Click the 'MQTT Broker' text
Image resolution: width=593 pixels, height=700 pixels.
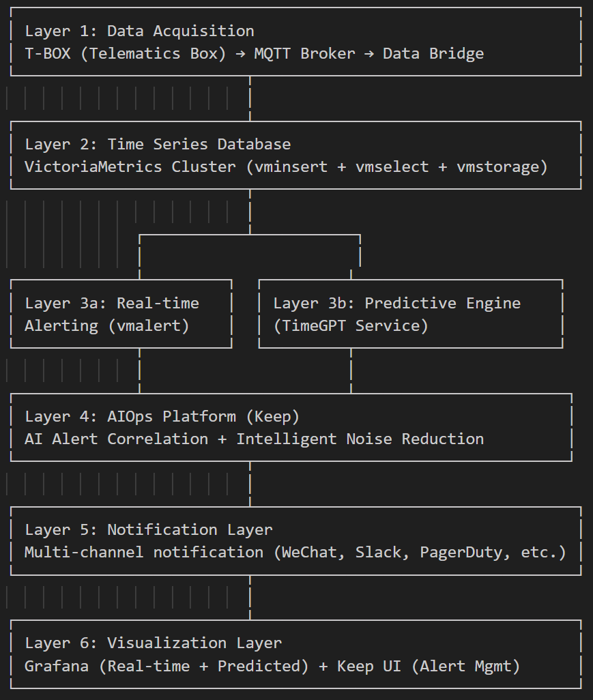[x=304, y=53]
